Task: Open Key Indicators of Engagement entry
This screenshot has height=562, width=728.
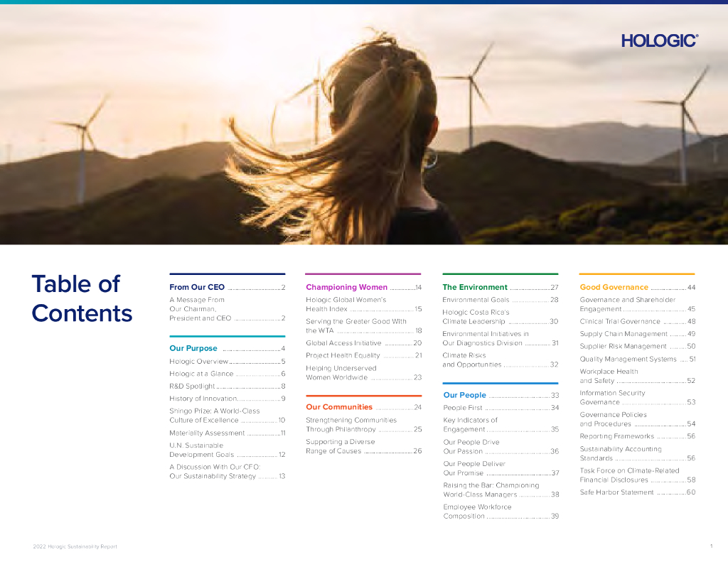Action: pyautogui.click(x=501, y=425)
